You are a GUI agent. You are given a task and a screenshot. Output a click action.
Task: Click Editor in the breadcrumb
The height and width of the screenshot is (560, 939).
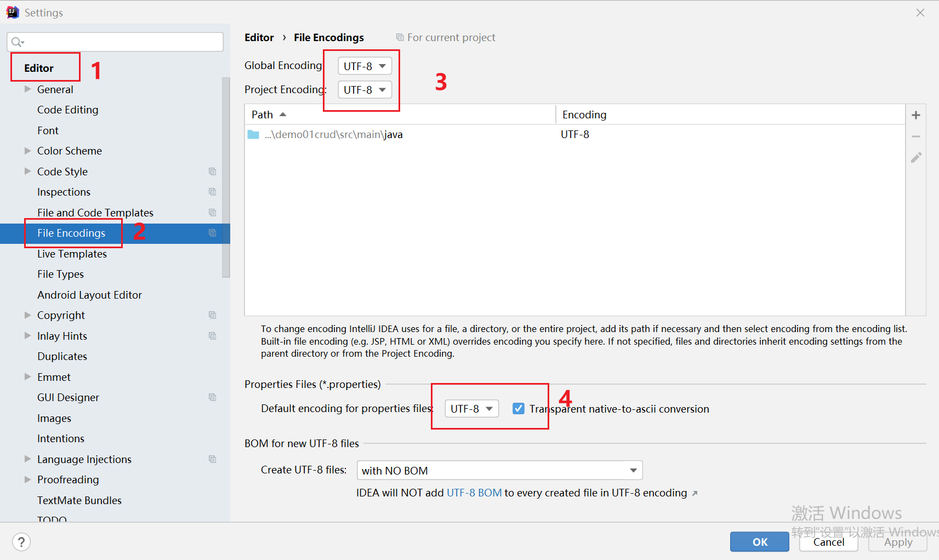point(259,37)
